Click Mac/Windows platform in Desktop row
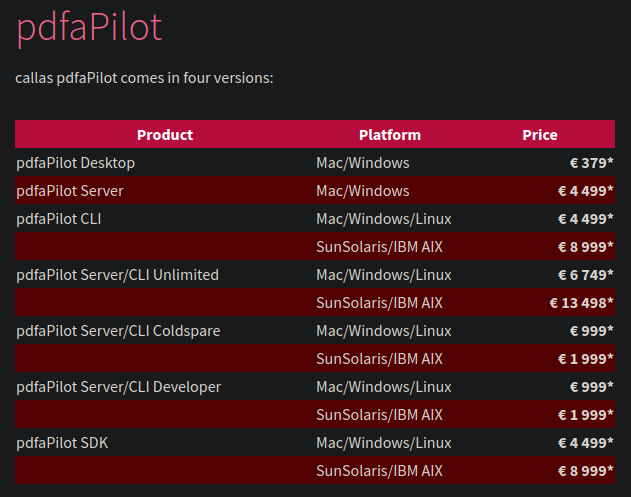This screenshot has width=631, height=497. pyautogui.click(x=363, y=163)
